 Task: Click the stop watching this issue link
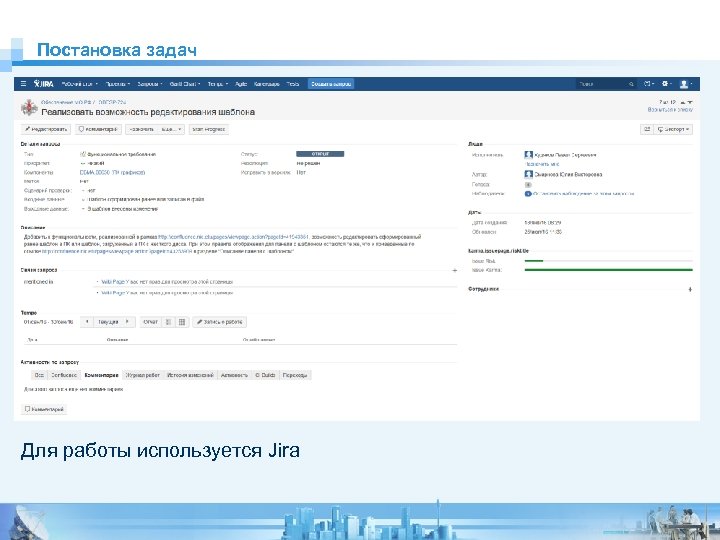[584, 194]
